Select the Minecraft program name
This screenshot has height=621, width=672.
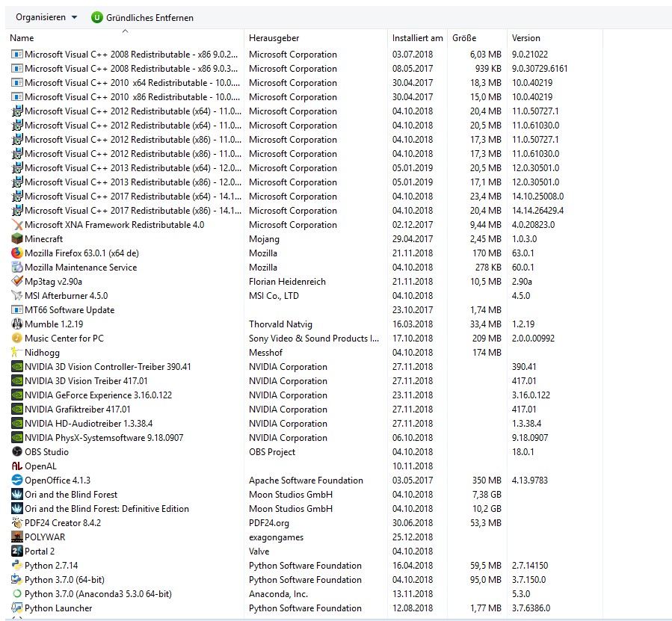[x=43, y=238]
